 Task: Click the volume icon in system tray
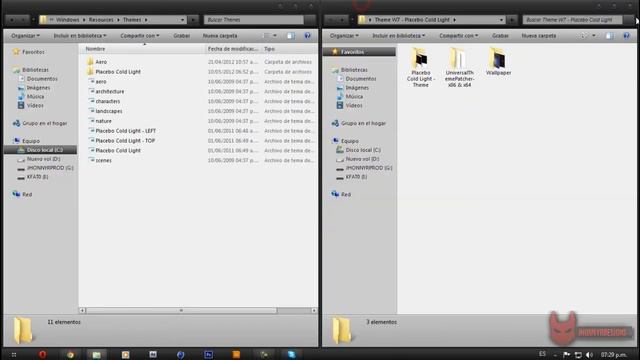point(589,355)
